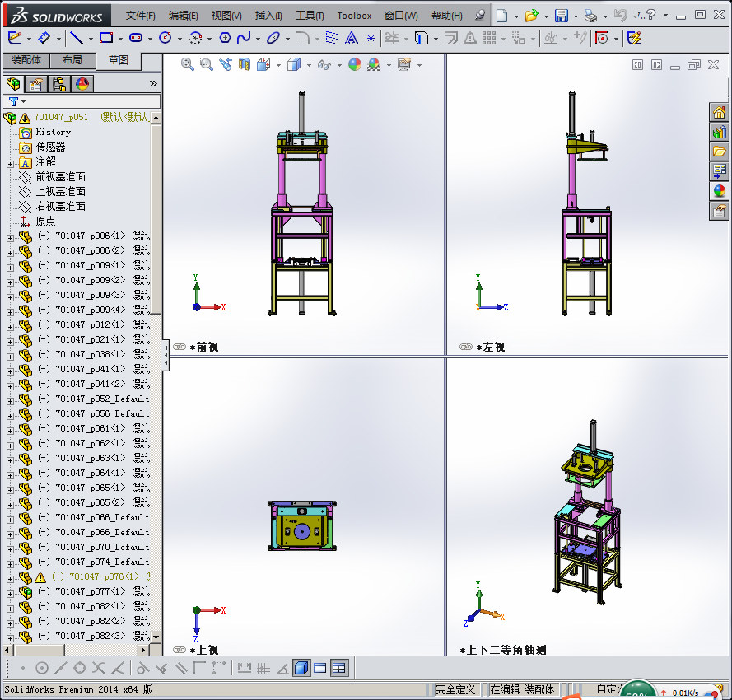The width and height of the screenshot is (732, 700).
Task: Expand the panel tabs with double chevron
Action: click(153, 84)
